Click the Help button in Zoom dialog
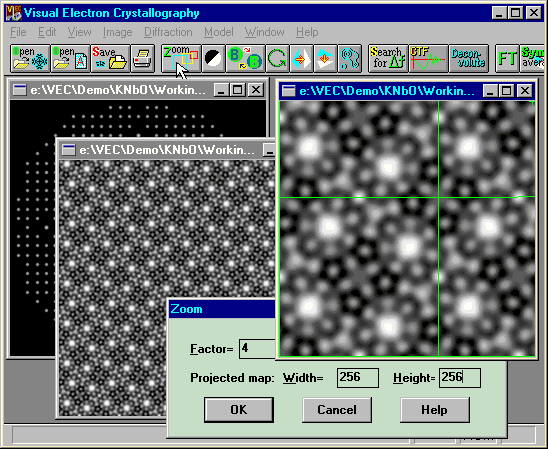Image resolution: width=548 pixels, height=449 pixels. point(434,410)
